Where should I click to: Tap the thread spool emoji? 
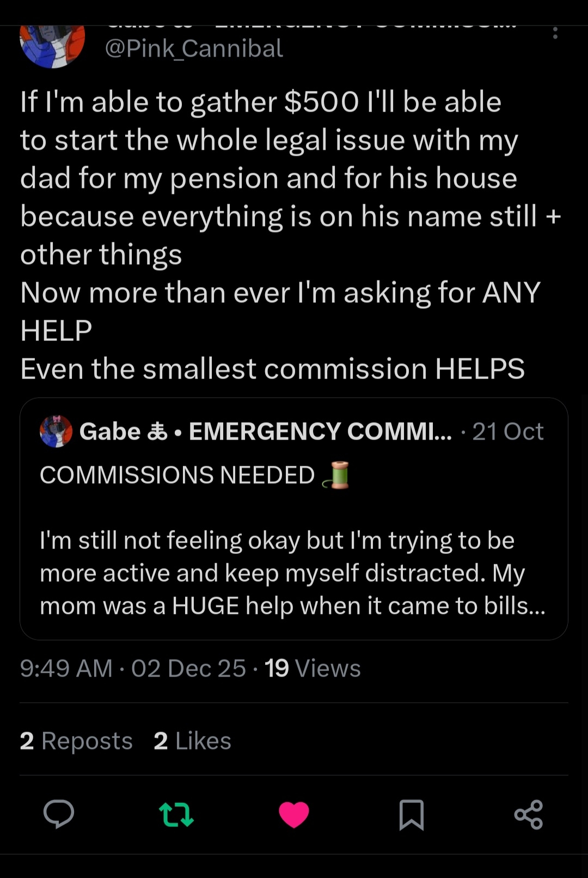pos(336,475)
